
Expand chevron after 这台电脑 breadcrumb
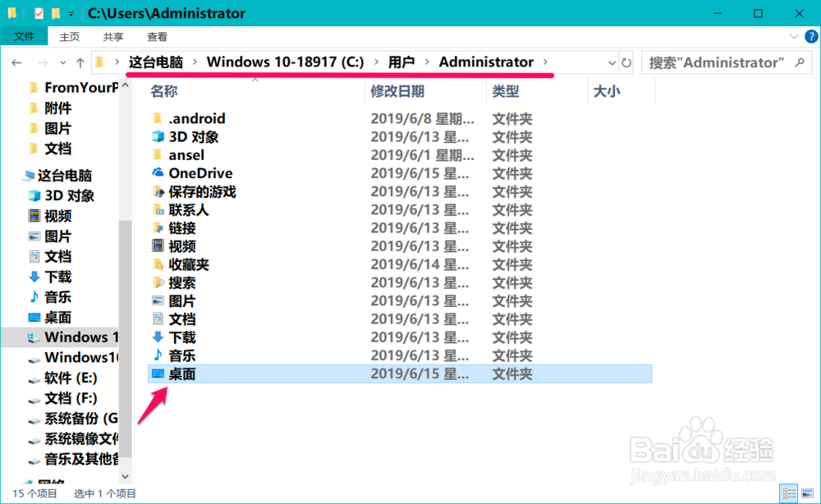click(195, 62)
